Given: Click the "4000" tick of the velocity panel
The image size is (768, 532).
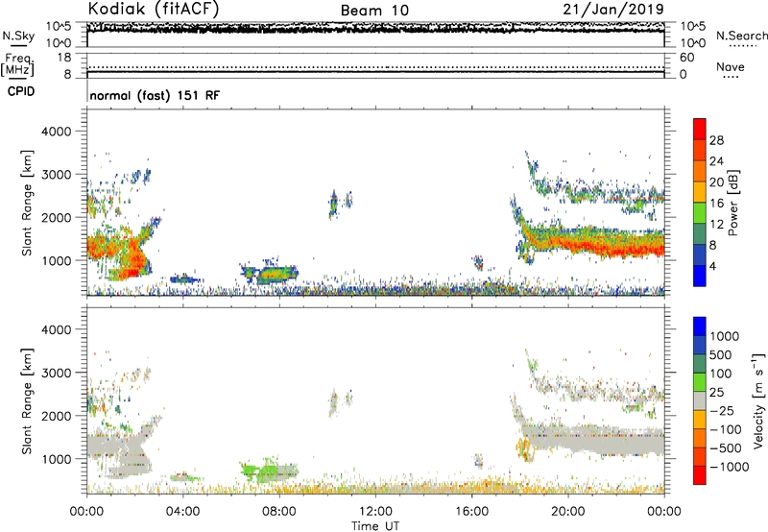Looking at the screenshot, I should (x=57, y=329).
